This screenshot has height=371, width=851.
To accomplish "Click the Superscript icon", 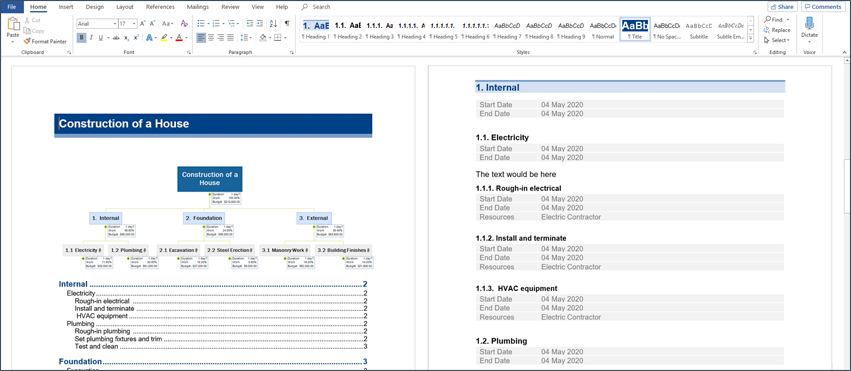I will [x=136, y=37].
